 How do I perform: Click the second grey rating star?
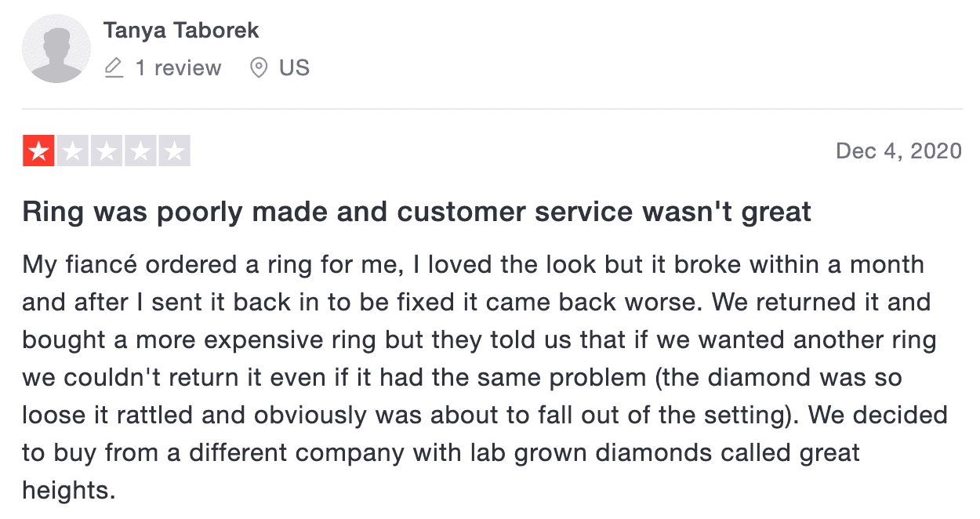[72, 151]
